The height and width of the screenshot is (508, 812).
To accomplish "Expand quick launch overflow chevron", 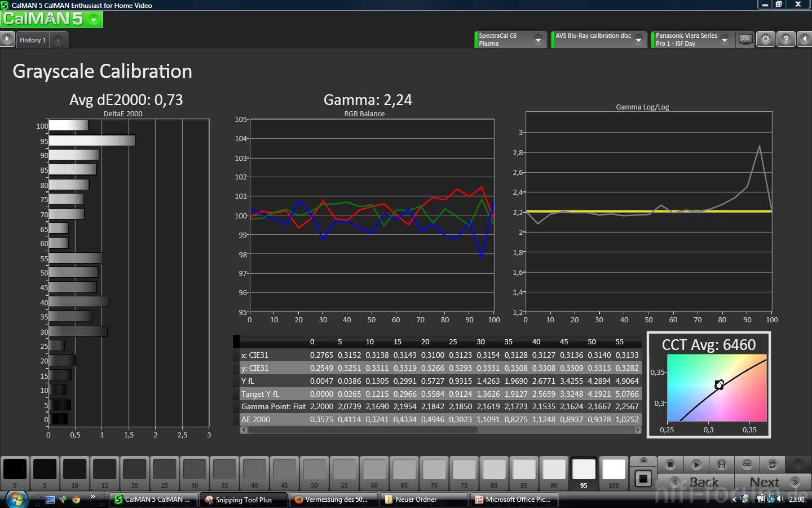I will tap(92, 497).
